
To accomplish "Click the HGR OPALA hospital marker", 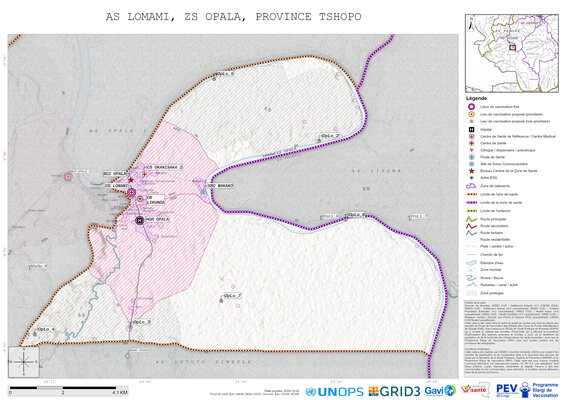I will tap(140, 220).
